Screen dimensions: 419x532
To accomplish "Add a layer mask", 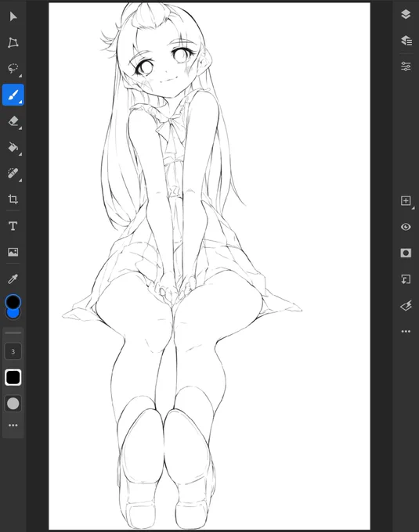I will point(406,253).
